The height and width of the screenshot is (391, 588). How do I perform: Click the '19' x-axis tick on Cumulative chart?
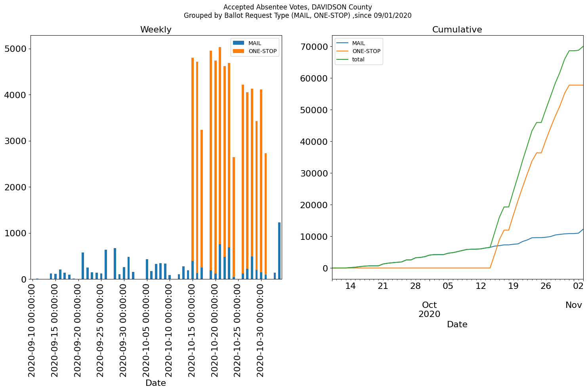513,286
